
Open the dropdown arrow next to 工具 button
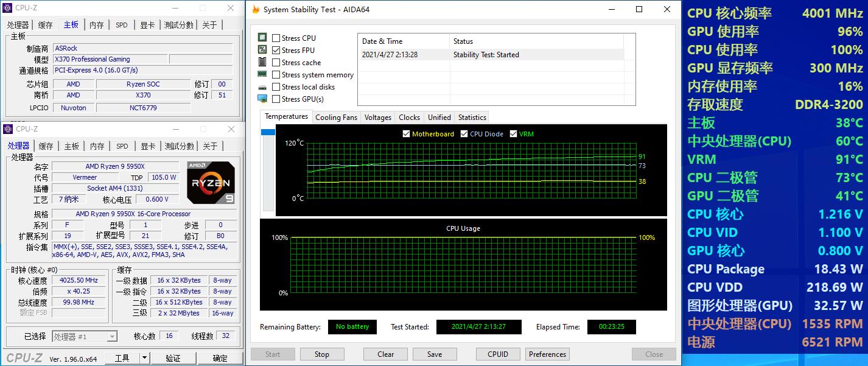[x=145, y=358]
